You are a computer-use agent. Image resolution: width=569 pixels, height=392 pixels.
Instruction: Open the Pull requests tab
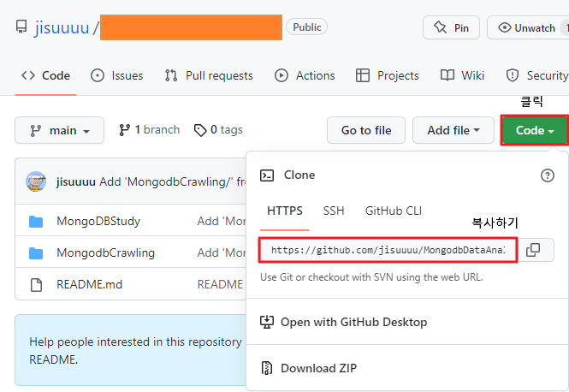[x=209, y=75]
